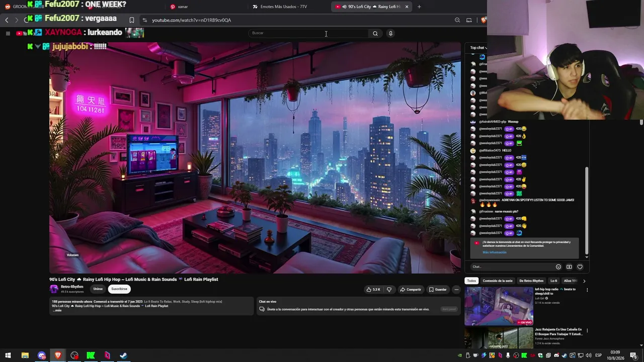Save the video with Guardar

point(438,290)
